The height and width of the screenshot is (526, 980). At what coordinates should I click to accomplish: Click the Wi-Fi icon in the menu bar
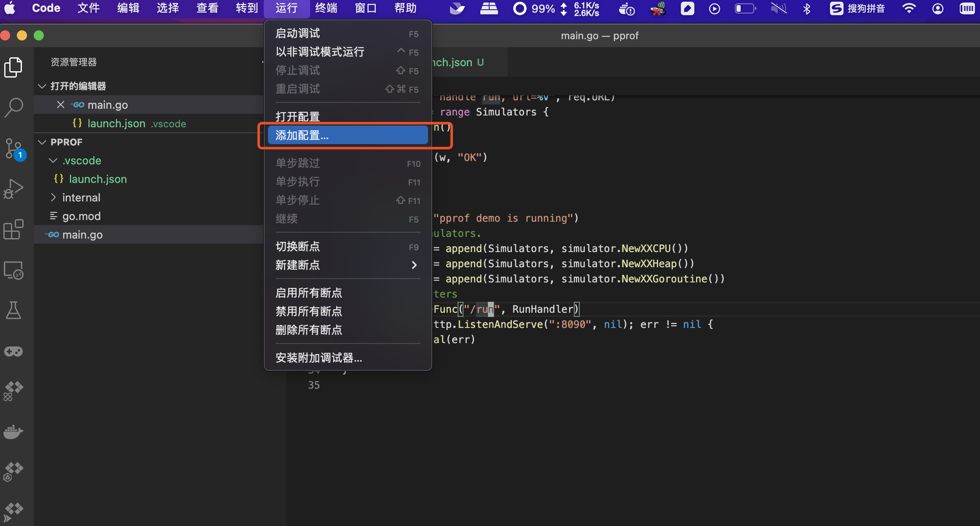point(909,8)
